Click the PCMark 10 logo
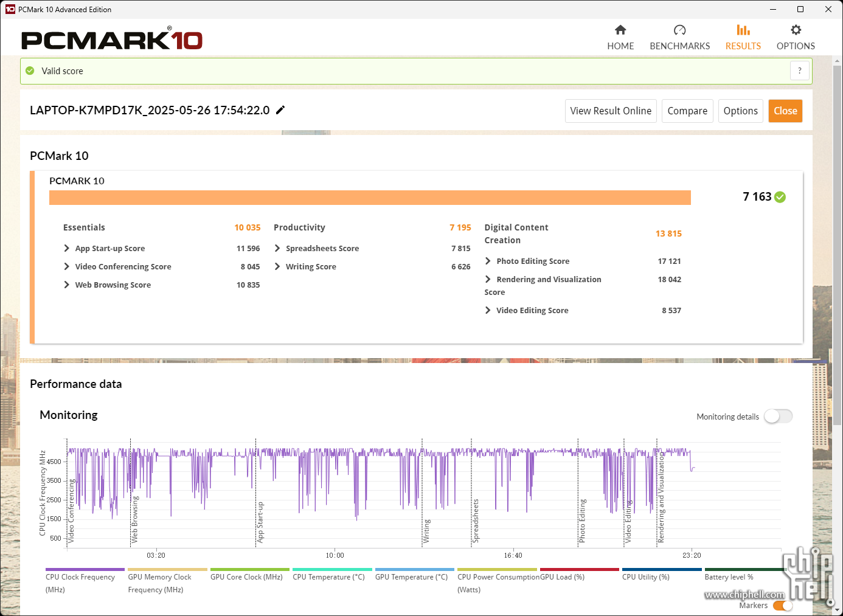Image resolution: width=843 pixels, height=616 pixels. [x=112, y=40]
